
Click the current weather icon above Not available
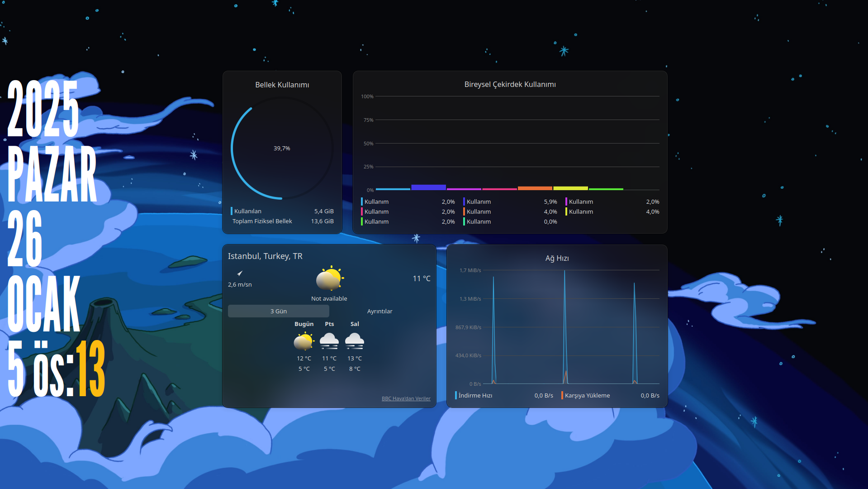[330, 278]
